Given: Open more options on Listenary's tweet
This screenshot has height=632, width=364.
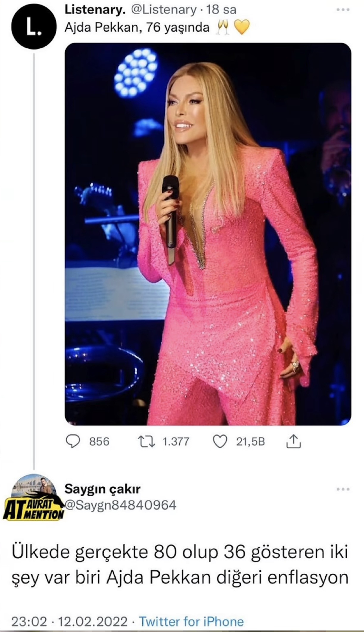Looking at the screenshot, I should (343, 10).
